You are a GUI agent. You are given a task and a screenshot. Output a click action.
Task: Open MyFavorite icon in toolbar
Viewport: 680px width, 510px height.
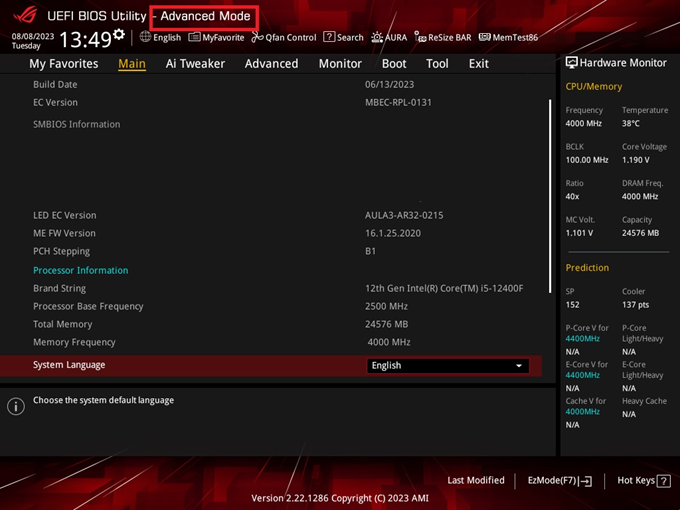pos(194,37)
